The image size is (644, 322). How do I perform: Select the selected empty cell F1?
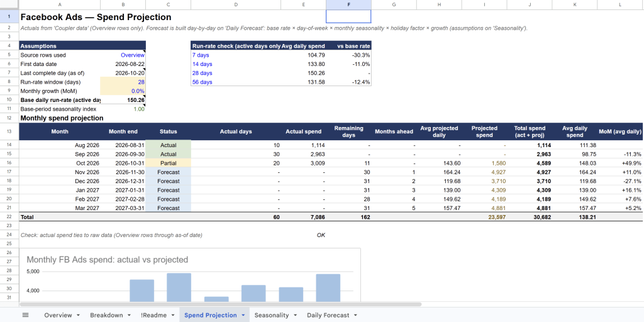tap(348, 16)
